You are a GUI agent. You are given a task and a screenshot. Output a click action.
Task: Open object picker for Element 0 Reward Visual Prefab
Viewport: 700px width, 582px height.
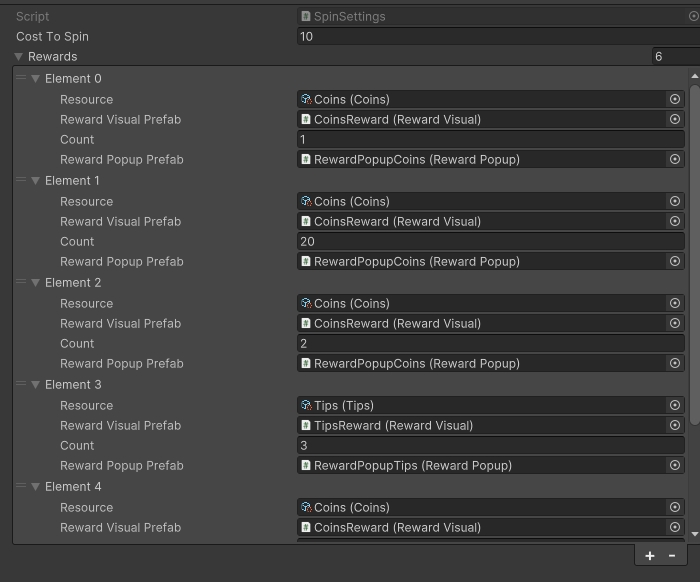tap(675, 119)
